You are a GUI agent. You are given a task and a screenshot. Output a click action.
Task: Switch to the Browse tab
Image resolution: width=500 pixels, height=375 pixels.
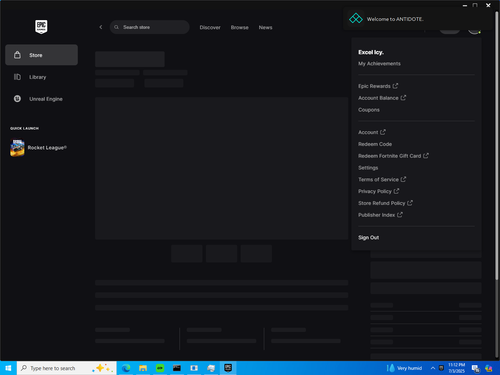pos(240,27)
